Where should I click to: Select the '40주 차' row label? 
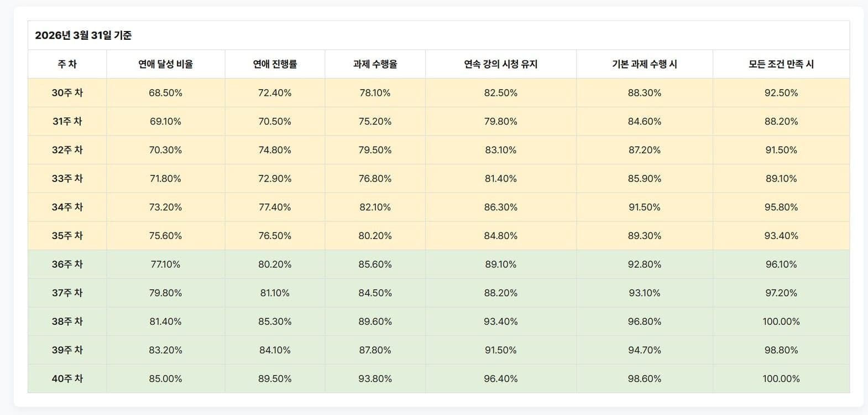67,378
